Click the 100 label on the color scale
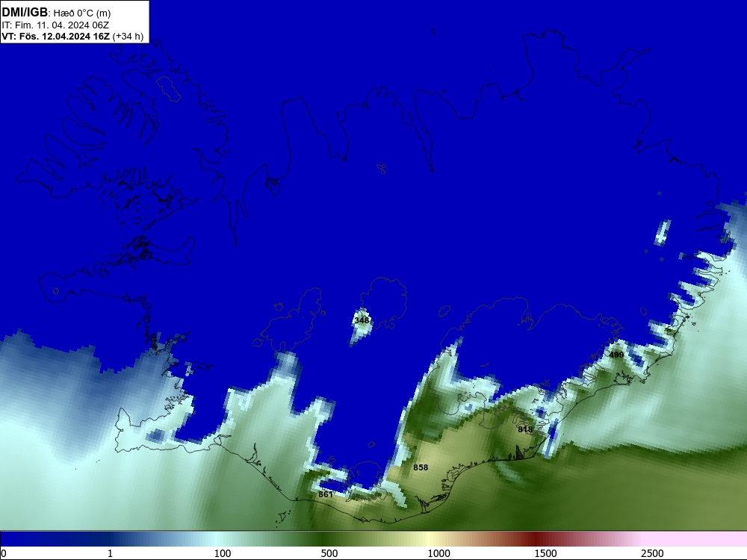The height and width of the screenshot is (560, 747). pos(223,553)
